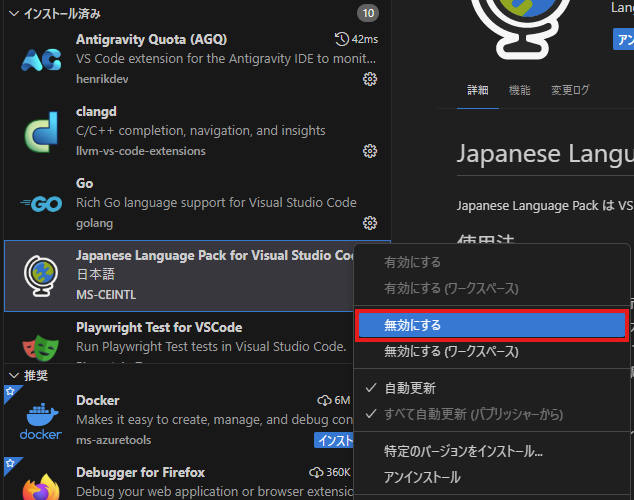This screenshot has height=500, width=634.
Task: Select 無効にする (ワークスペース) menu item
Action: (x=492, y=351)
